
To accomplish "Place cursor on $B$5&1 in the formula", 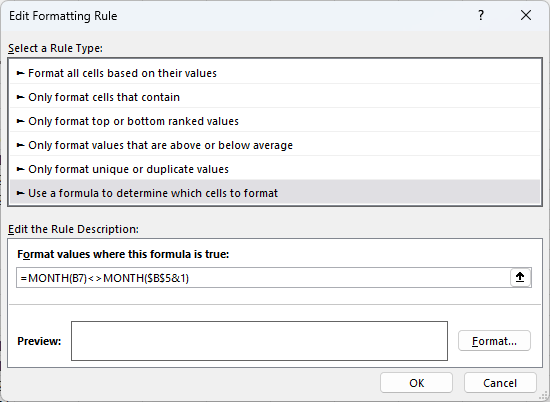I will (166, 278).
